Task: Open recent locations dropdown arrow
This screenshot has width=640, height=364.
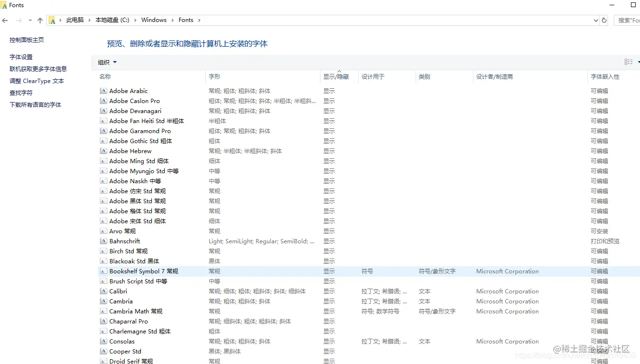Action: [x=30, y=20]
